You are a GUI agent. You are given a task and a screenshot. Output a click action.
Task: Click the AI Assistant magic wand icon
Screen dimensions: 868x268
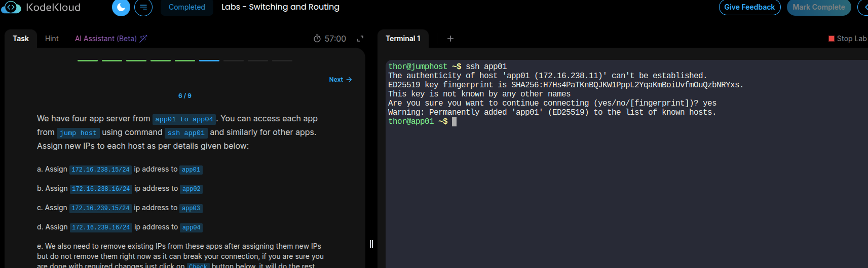(143, 39)
